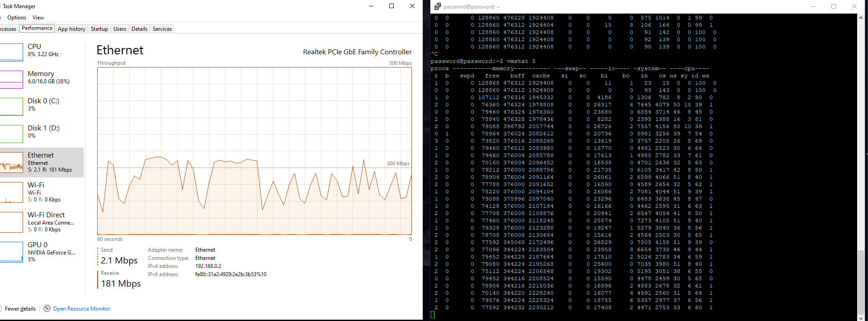Select the GPU 0 performance entry
The image size is (868, 321).
point(42,252)
